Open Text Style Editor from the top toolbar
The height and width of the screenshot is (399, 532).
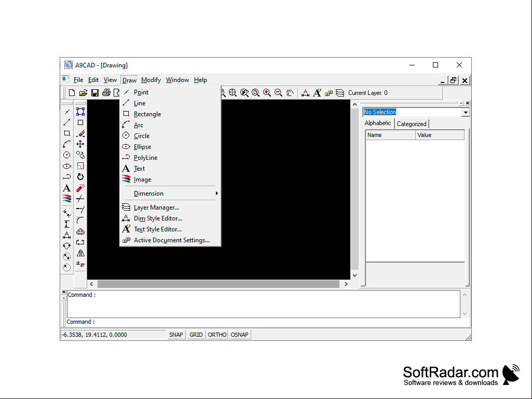317,93
